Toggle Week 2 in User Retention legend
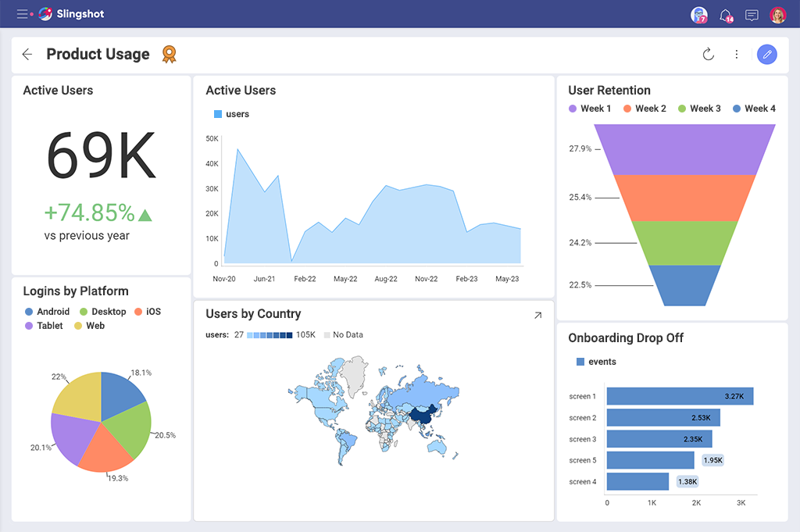This screenshot has width=800, height=532. pyautogui.click(x=645, y=108)
